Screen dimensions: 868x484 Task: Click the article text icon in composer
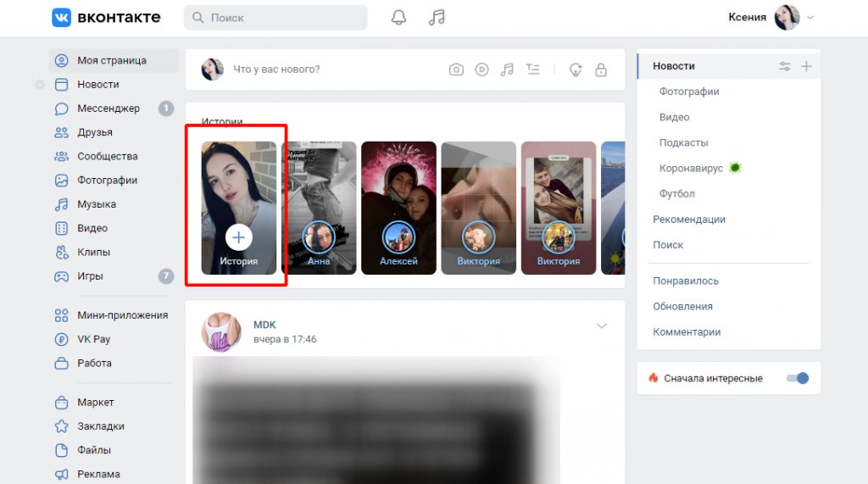(x=532, y=70)
